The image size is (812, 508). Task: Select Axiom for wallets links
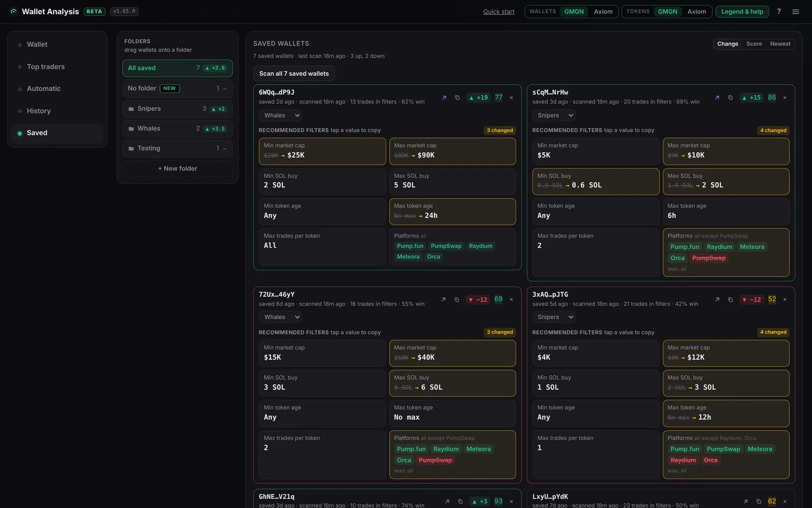pos(603,12)
